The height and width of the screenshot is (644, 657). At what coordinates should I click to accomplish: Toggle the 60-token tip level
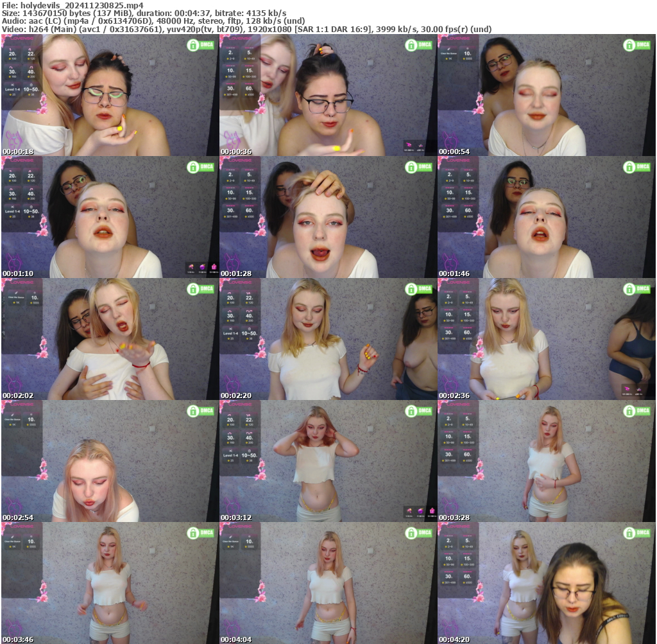point(249,89)
